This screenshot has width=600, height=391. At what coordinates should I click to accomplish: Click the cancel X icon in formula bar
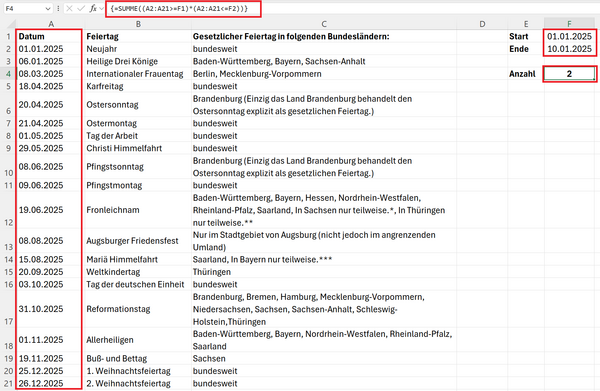(x=69, y=8)
